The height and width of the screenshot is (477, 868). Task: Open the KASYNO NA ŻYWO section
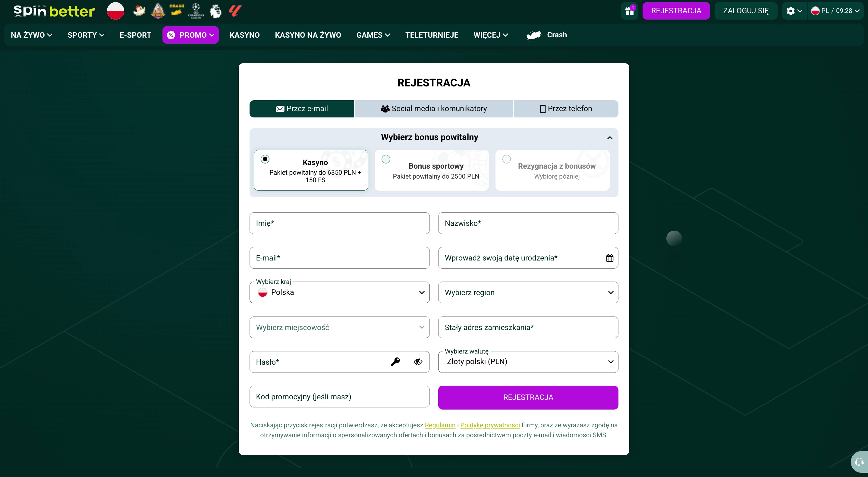coord(308,35)
